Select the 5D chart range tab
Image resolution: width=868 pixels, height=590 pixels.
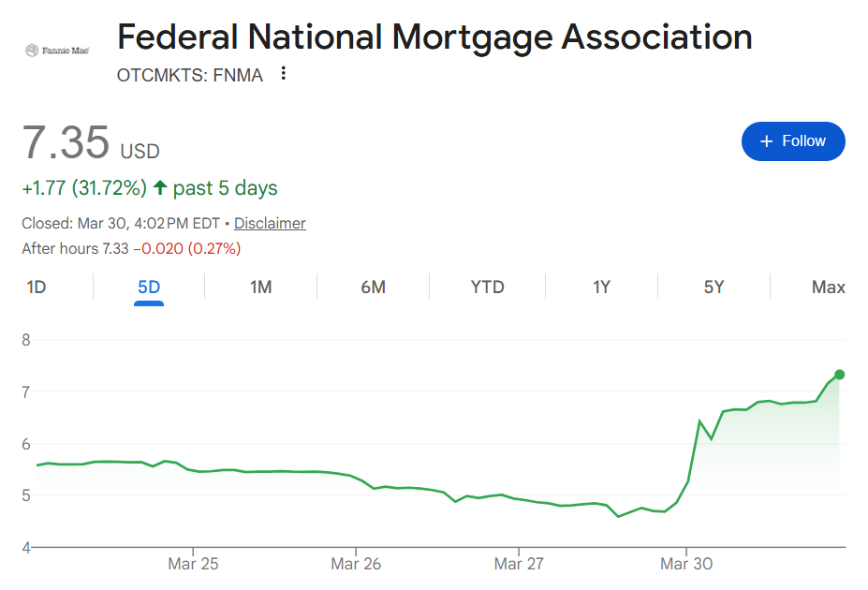tap(149, 288)
